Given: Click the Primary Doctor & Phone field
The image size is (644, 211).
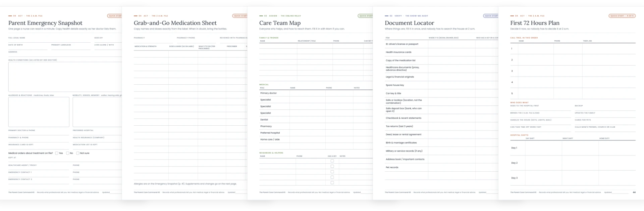Looking at the screenshot, I should [x=39, y=132].
